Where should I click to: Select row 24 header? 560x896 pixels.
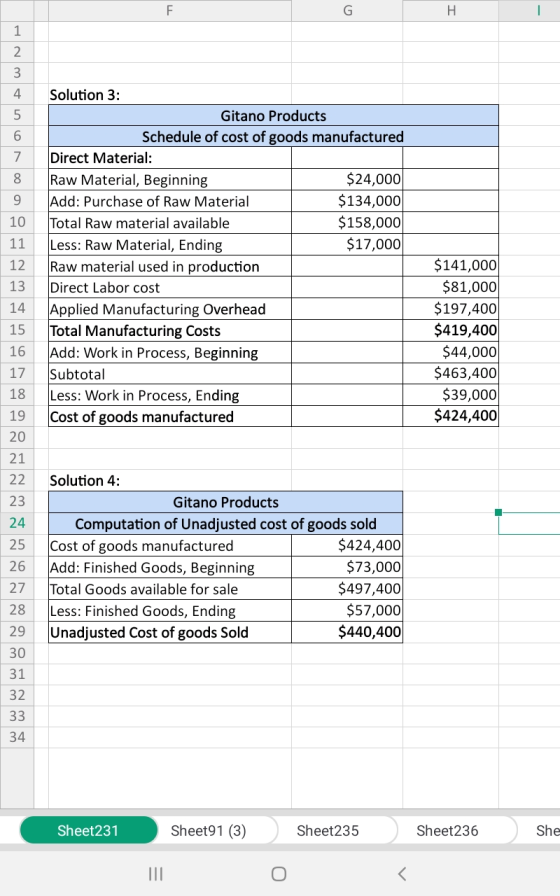point(17,523)
